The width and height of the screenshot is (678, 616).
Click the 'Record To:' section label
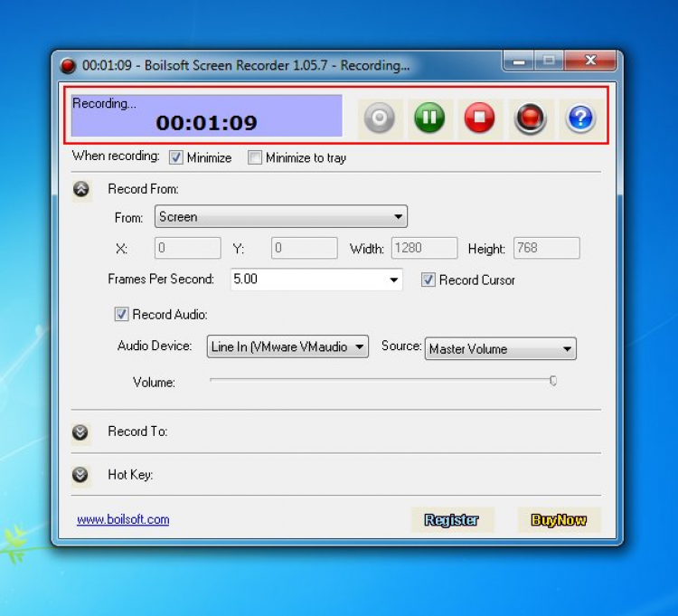[137, 431]
